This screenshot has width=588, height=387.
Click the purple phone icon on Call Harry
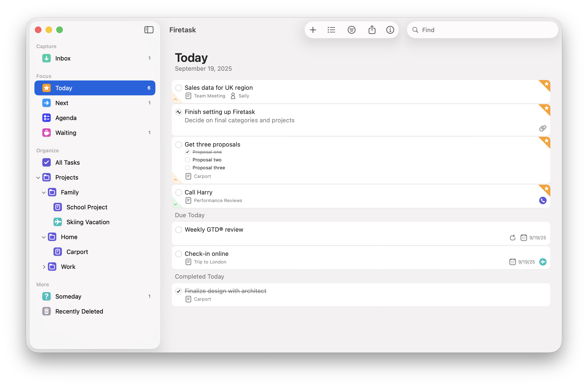tap(543, 200)
